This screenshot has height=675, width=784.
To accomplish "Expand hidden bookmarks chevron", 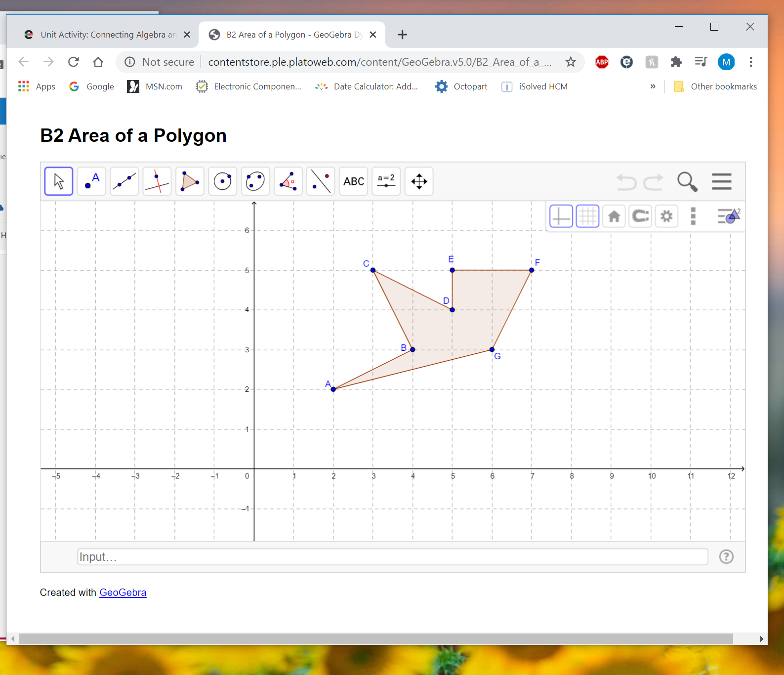I will [x=653, y=86].
